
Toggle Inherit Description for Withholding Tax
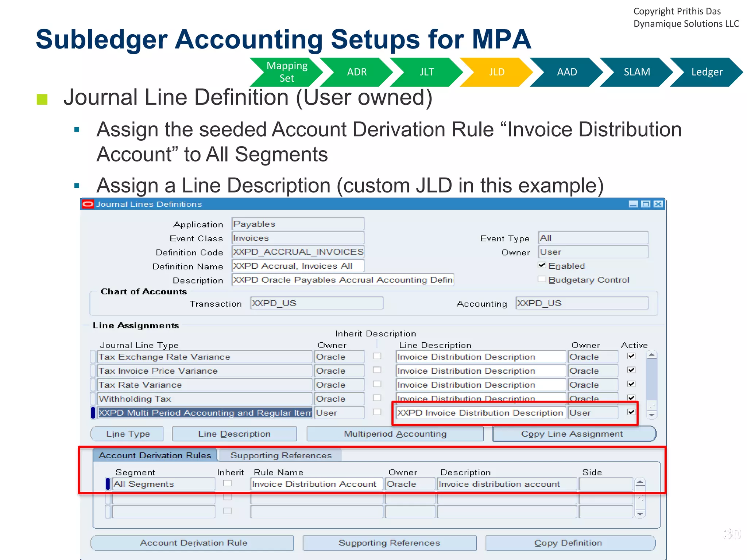pyautogui.click(x=377, y=398)
